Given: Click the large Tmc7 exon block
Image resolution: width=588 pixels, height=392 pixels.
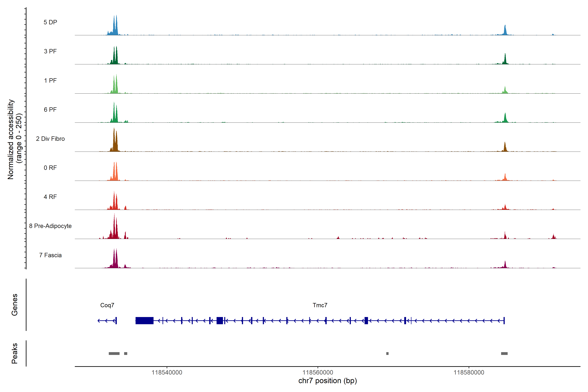Looking at the screenshot, I should (x=144, y=320).
